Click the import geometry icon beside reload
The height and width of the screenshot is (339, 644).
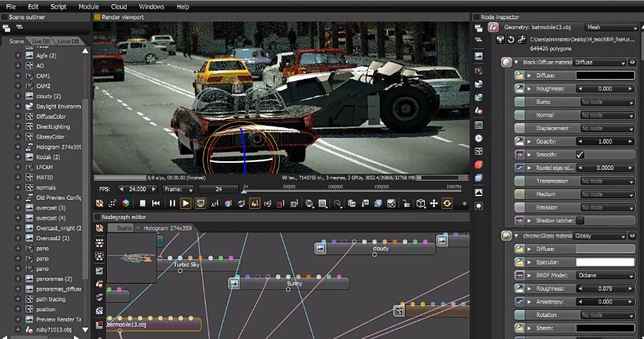(x=500, y=40)
